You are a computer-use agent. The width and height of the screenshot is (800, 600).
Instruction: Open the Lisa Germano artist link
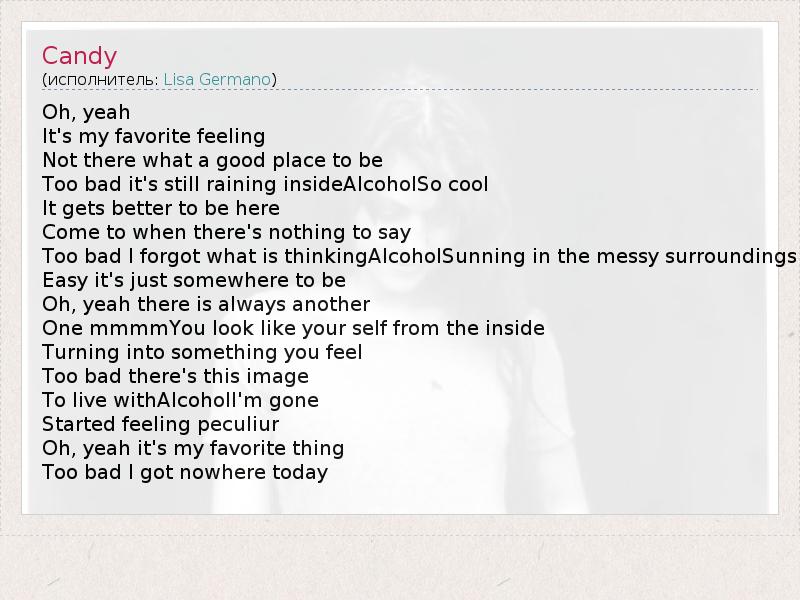[217, 79]
